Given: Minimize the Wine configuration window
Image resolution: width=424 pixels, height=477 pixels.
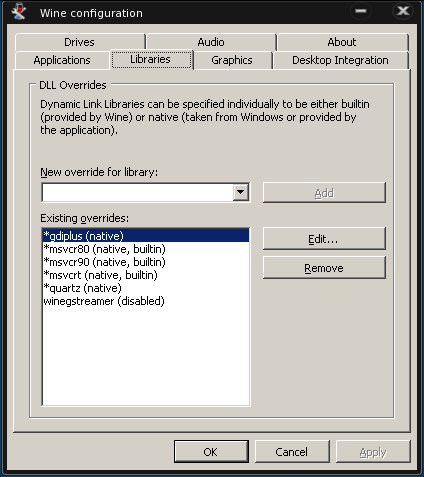Looking at the screenshot, I should [x=361, y=11].
